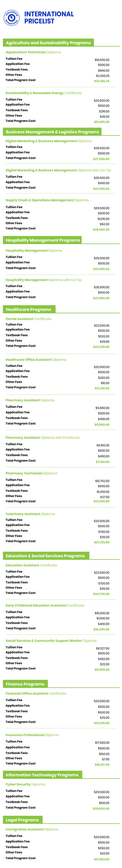Viewport: 122px width, 868px height.
Task: Click the Hospitality Management Programs section header
Action: pyautogui.click(x=43, y=240)
